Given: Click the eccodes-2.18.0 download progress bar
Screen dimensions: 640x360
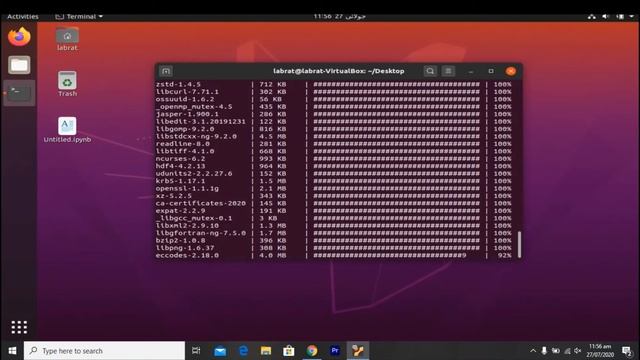Looking at the screenshot, I should tap(390, 256).
